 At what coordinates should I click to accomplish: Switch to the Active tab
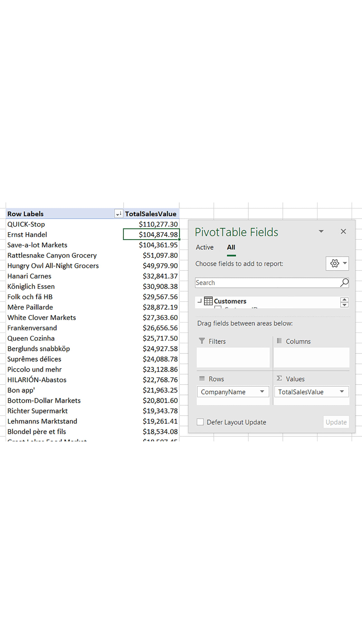pyautogui.click(x=205, y=247)
